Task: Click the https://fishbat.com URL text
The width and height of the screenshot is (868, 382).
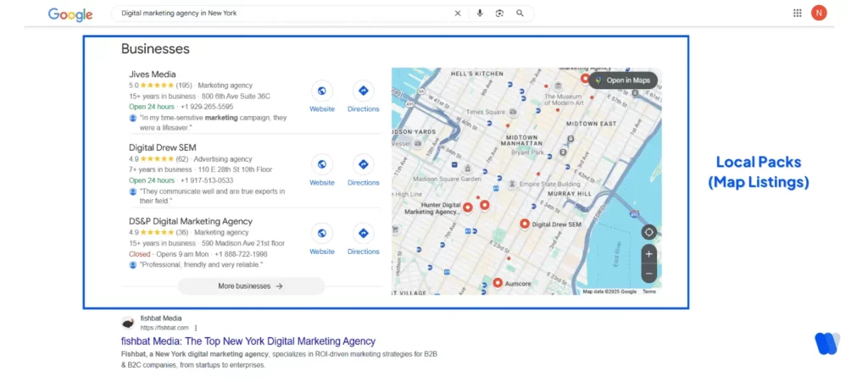Action: (164, 328)
